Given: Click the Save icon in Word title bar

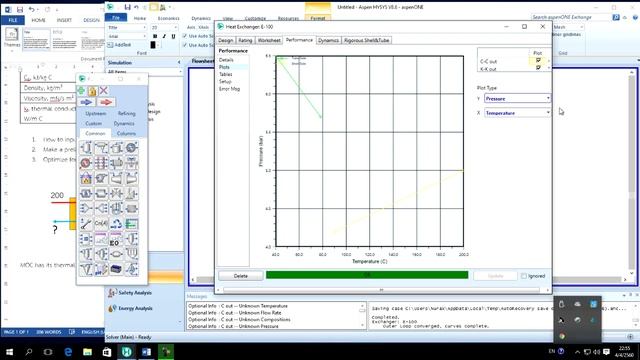Looking at the screenshot, I should point(20,9).
